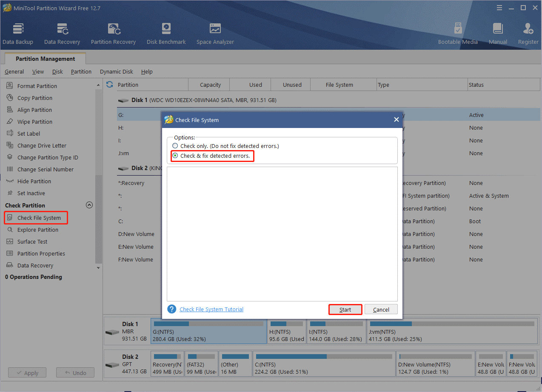Click sidebar scroll down arrow
Screen dimensions: 542x392
coord(99,268)
